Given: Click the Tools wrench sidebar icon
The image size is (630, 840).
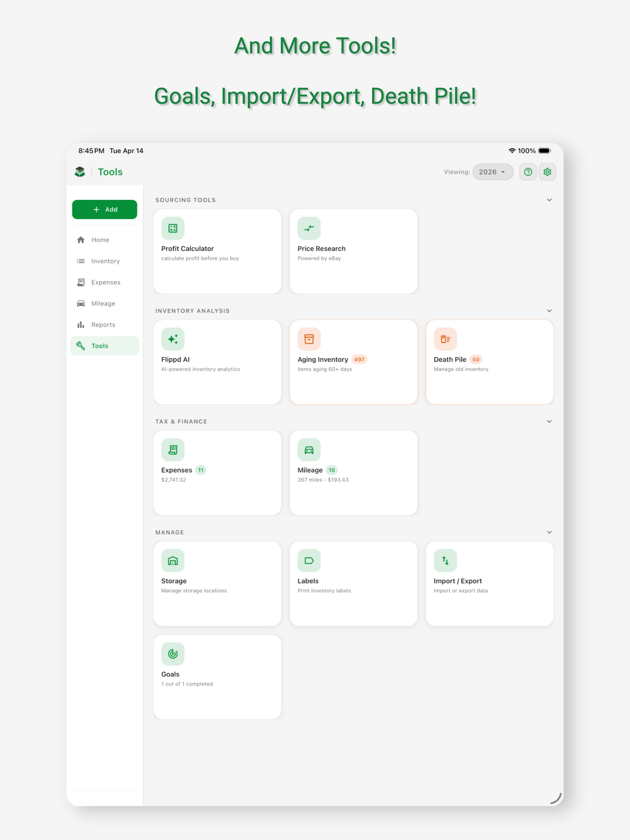Looking at the screenshot, I should coord(81,346).
